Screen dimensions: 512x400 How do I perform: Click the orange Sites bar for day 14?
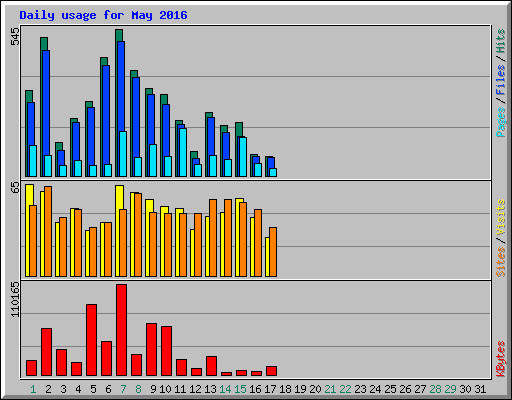pos(228,238)
